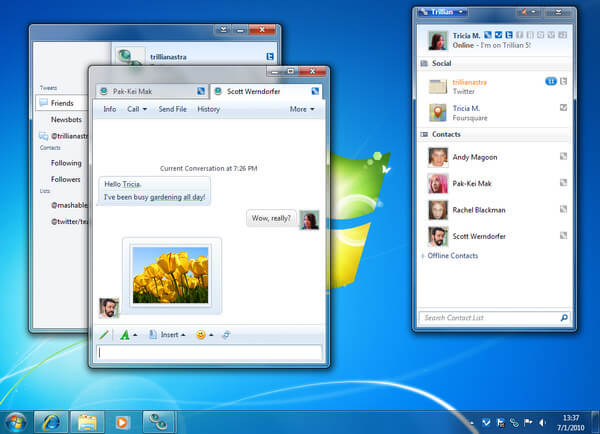This screenshot has height=434, width=600.
Task: Open the yellow tulips image thumbnail
Action: click(x=171, y=276)
